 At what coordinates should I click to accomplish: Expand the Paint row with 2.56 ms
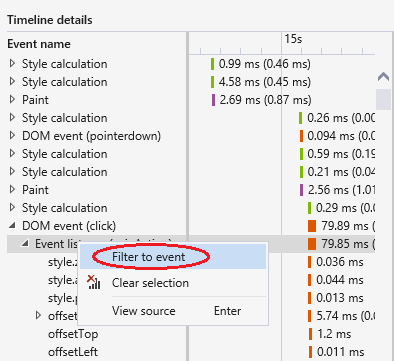(x=12, y=189)
